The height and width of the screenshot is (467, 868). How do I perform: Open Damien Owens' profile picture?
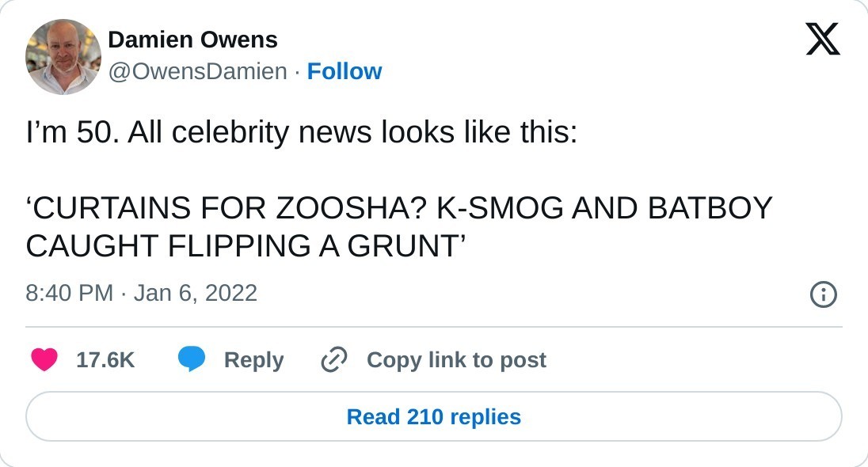tap(63, 57)
